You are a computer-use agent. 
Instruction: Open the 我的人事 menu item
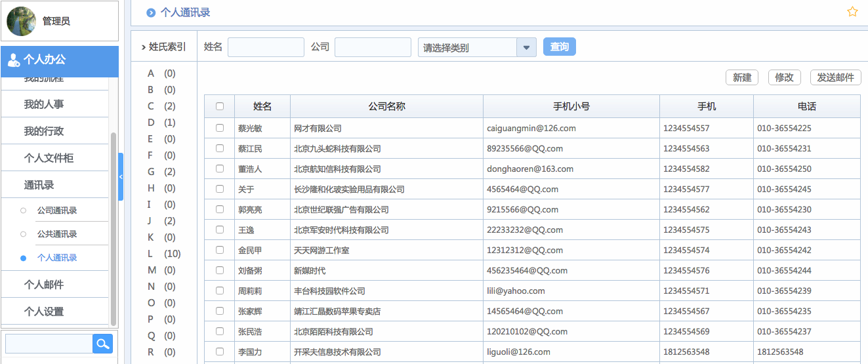pyautogui.click(x=44, y=104)
